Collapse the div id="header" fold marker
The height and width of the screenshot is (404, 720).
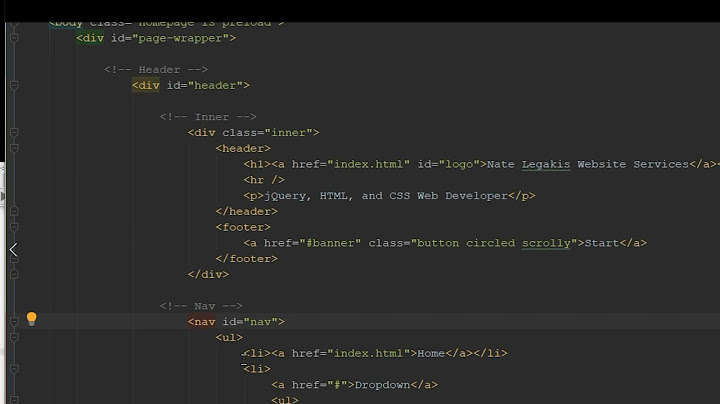pyautogui.click(x=14, y=85)
